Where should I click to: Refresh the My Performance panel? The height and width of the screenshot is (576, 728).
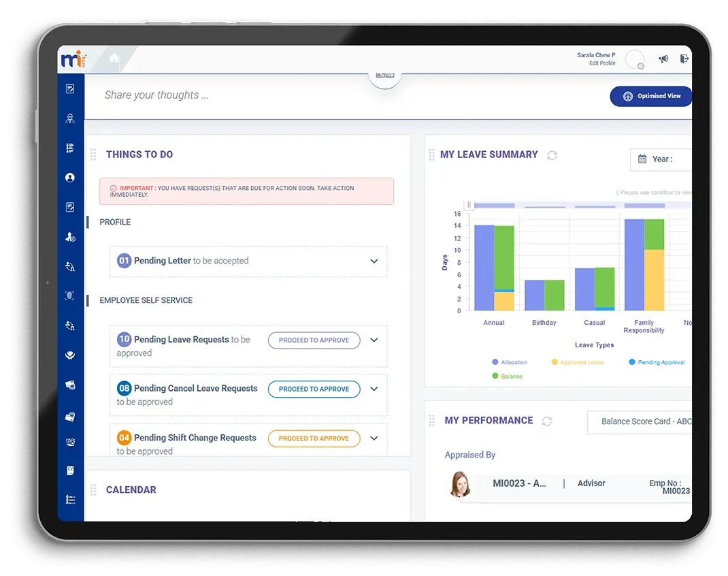click(547, 421)
